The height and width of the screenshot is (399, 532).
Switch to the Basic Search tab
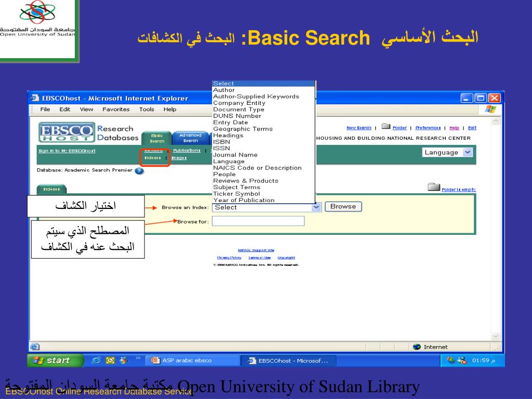(157, 138)
